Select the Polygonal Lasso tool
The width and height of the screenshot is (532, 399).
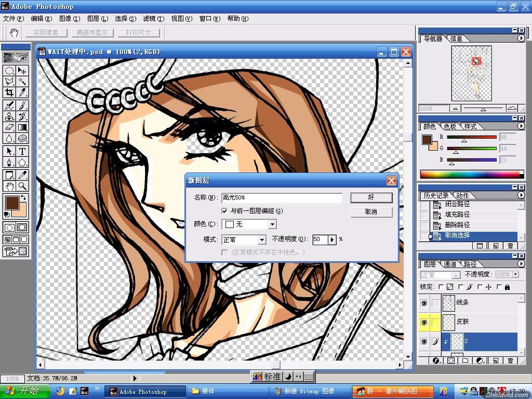(x=9, y=82)
